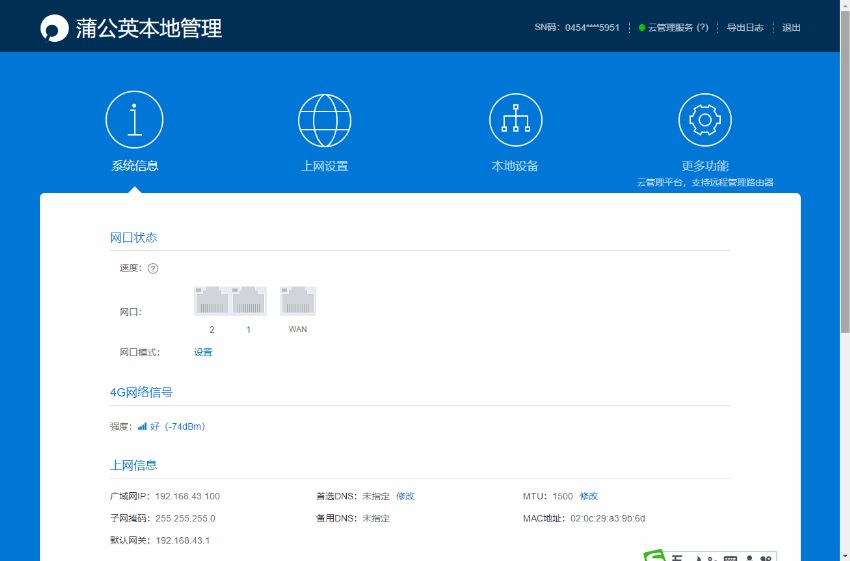Click the scrollbar down arrow
The image size is (850, 561).
(x=844, y=554)
